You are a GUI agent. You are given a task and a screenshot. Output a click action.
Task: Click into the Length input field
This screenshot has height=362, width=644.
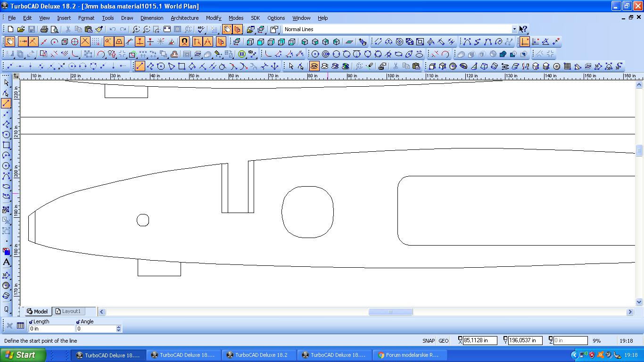coord(51,329)
